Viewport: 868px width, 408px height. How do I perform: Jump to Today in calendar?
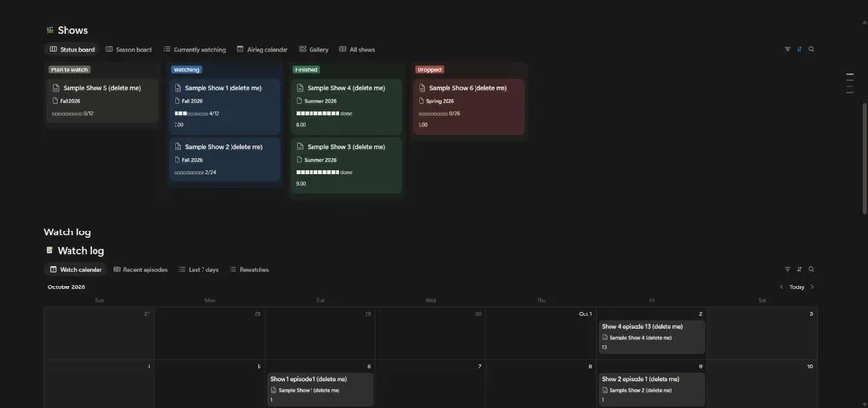click(797, 286)
